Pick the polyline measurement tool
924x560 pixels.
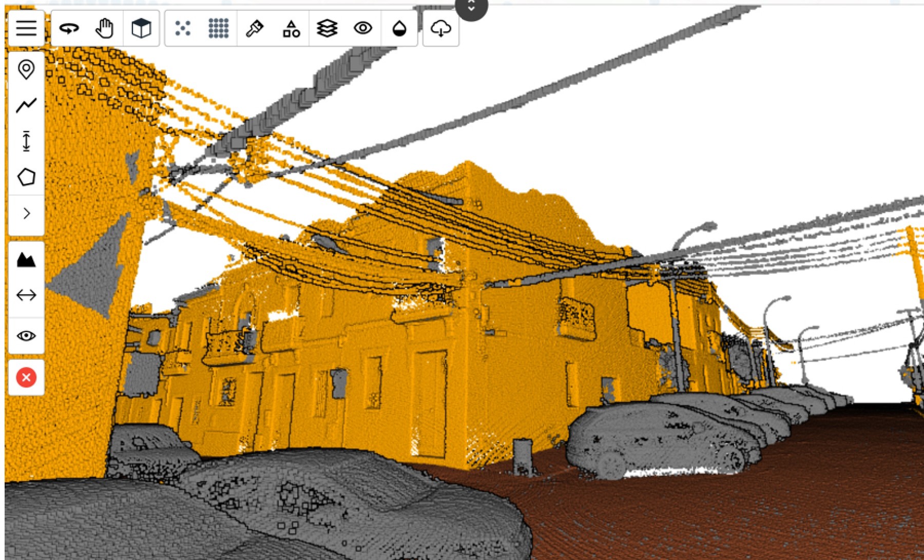click(x=26, y=105)
